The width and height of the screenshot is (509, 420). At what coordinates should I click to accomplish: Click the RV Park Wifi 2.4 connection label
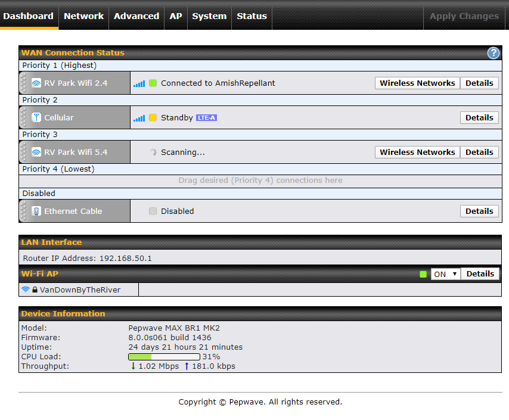click(76, 83)
